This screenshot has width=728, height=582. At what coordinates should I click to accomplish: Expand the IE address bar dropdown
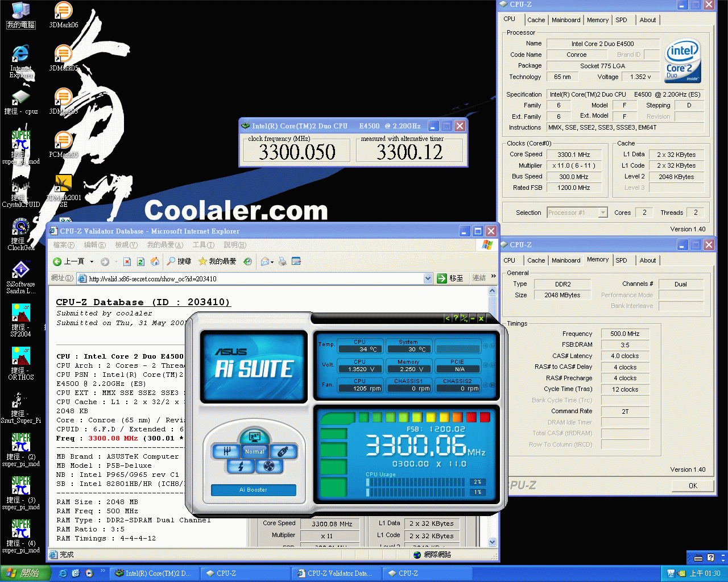tap(428, 278)
